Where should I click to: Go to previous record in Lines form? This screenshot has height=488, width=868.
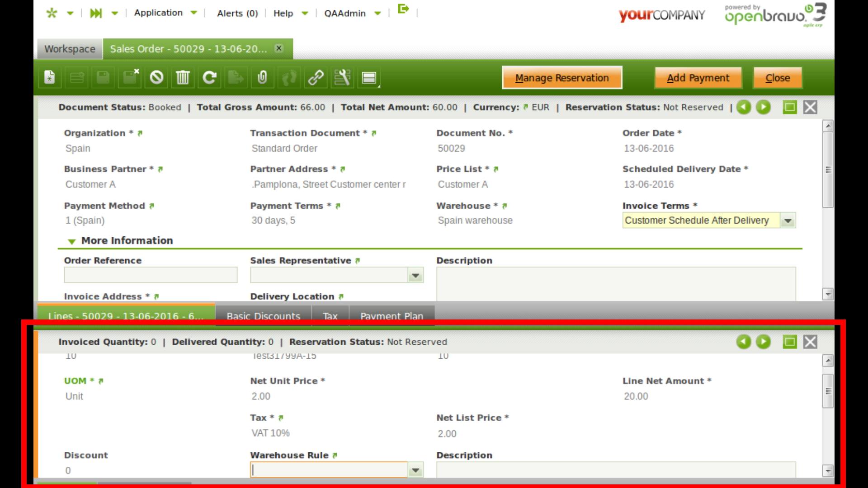[744, 342]
